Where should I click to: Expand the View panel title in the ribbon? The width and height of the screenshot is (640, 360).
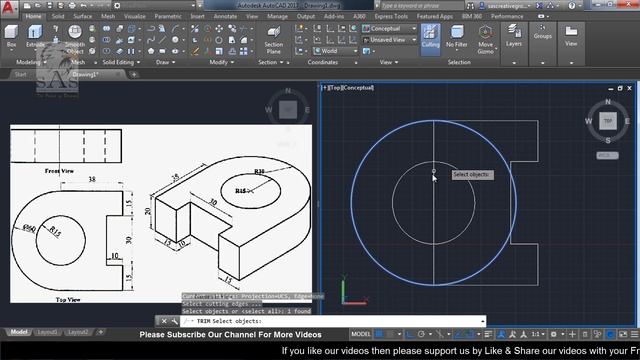tap(389, 62)
